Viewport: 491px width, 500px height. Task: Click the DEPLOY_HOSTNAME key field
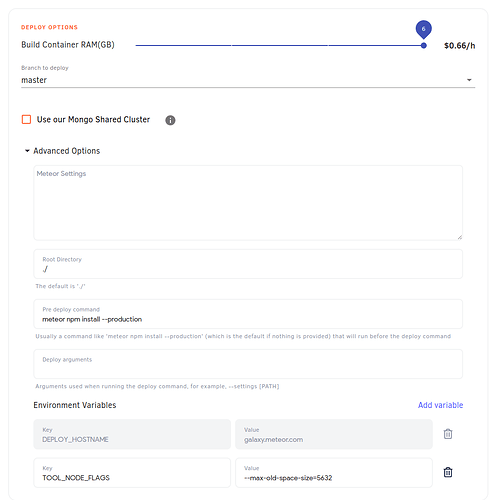[x=132, y=434]
